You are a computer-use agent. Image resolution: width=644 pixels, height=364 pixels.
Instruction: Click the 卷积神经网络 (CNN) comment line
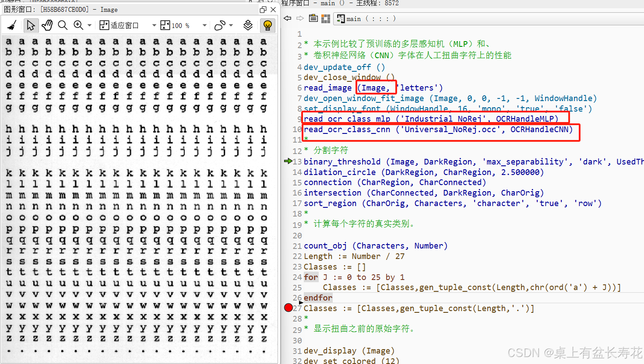point(408,55)
